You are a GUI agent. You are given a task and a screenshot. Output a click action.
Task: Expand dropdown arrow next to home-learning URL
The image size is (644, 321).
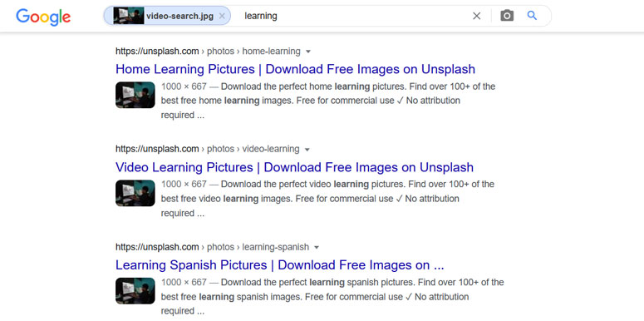pos(308,52)
